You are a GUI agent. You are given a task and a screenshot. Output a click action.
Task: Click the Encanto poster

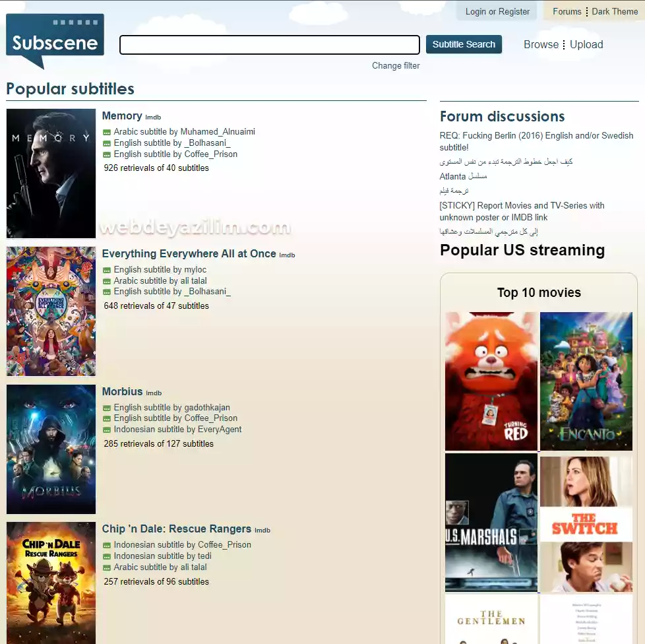(x=586, y=381)
